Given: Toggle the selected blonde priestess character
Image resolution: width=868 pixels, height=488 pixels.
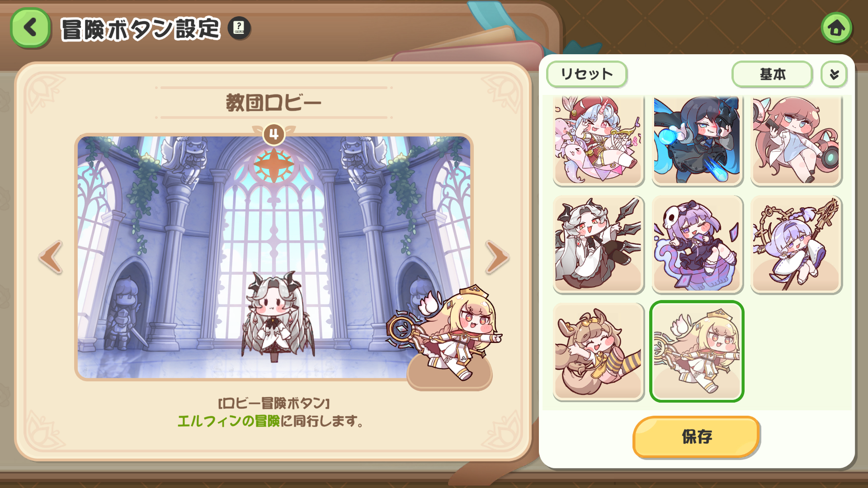Looking at the screenshot, I should point(697,352).
